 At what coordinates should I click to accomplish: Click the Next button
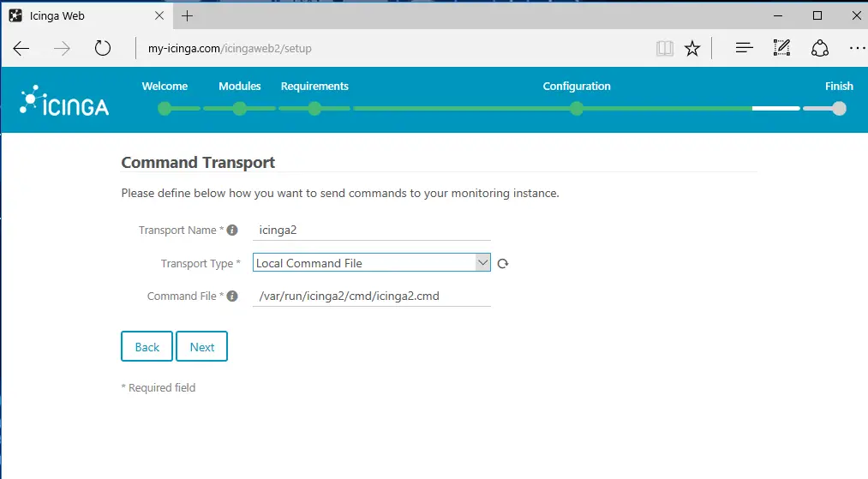[201, 347]
